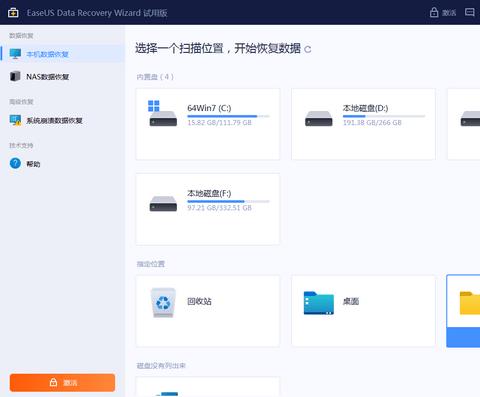480x397 pixels.
Task: Click the EaseUS toolbox logo icon
Action: 13,13
